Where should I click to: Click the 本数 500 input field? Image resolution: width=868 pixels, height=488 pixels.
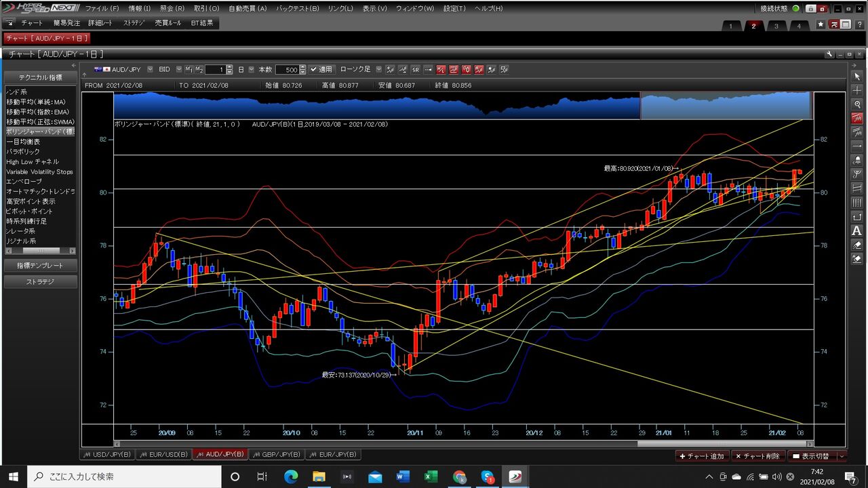(286, 69)
